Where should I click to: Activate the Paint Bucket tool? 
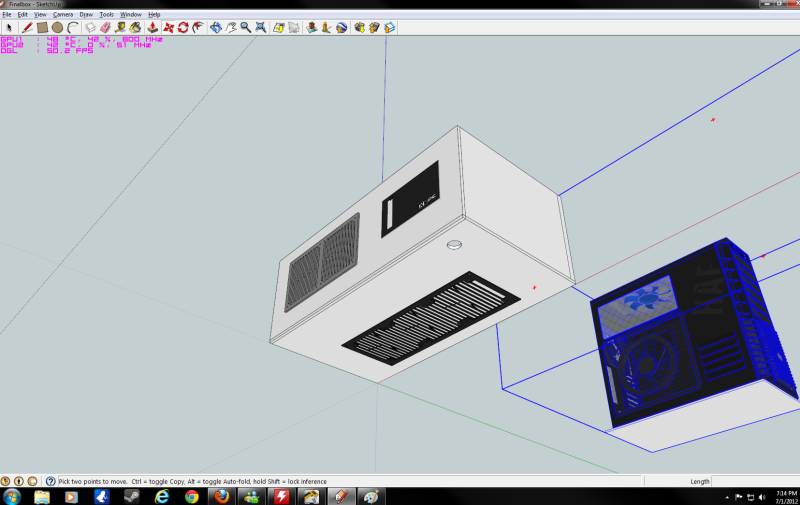pos(136,27)
